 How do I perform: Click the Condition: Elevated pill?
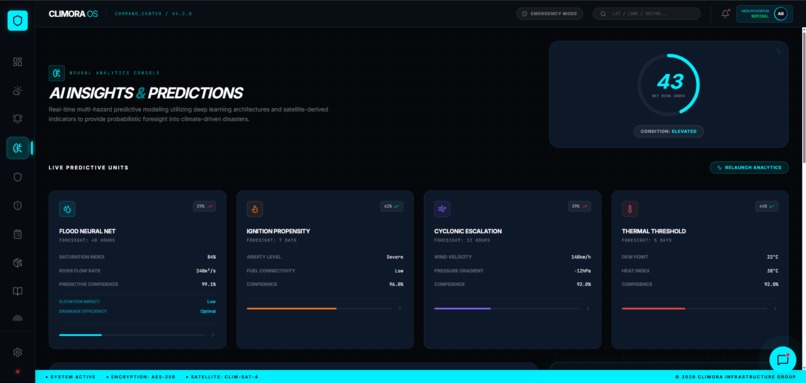click(669, 132)
